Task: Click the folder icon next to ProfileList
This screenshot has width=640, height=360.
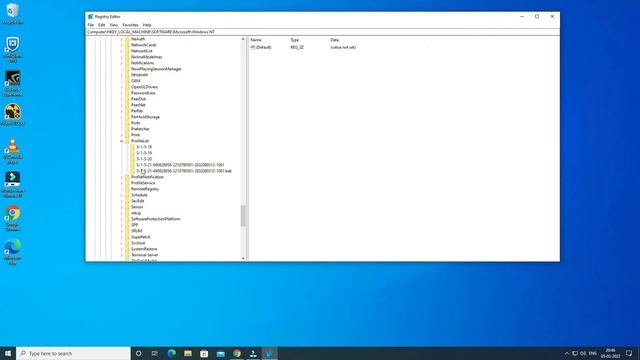Action: [x=127, y=141]
